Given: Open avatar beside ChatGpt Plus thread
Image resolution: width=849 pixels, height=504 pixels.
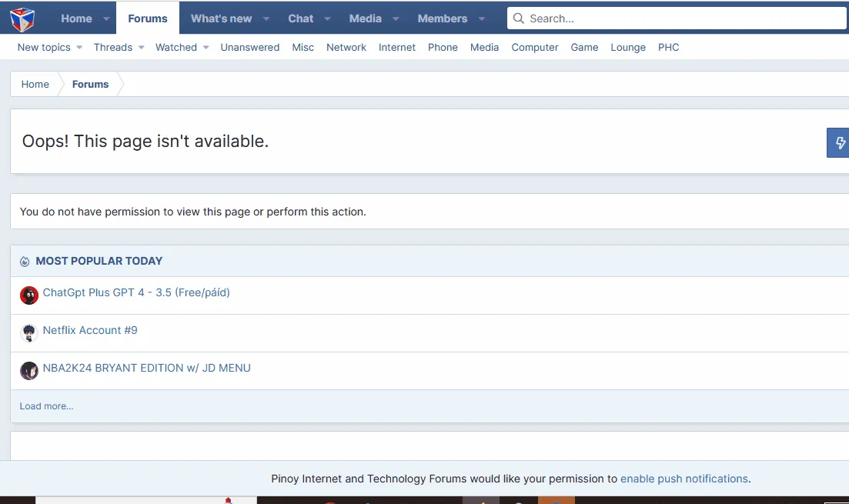Looking at the screenshot, I should click(29, 295).
